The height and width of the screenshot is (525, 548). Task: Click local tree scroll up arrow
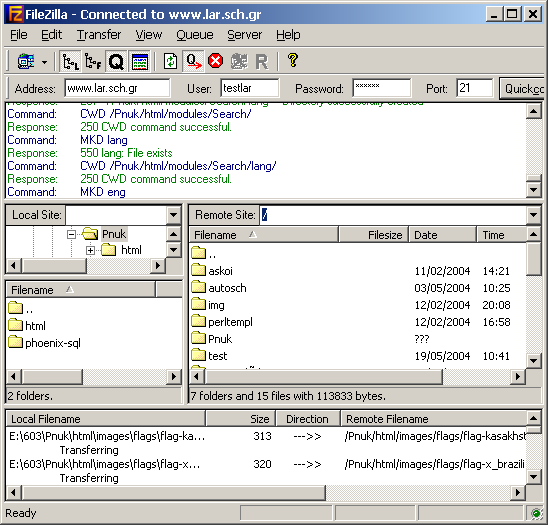[173, 234]
